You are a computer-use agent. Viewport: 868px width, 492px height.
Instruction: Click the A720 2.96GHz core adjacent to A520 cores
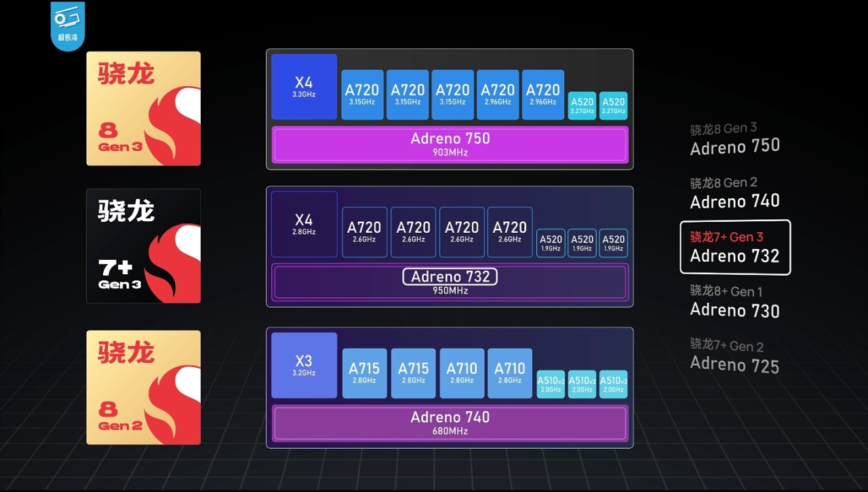[x=543, y=95]
